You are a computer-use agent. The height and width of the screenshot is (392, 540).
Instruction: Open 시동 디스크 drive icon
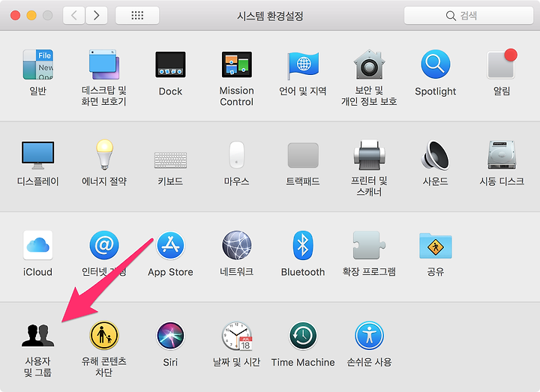[x=502, y=155]
